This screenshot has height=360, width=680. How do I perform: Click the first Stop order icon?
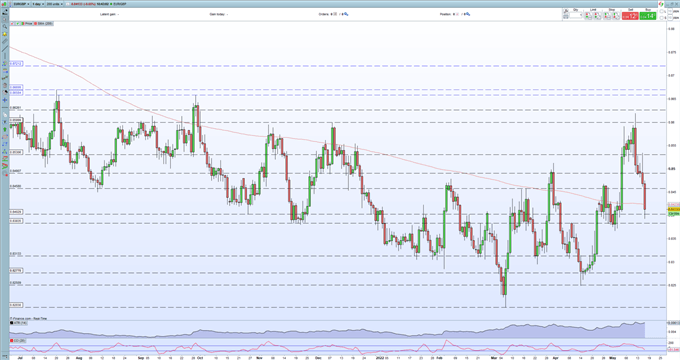(607, 16)
